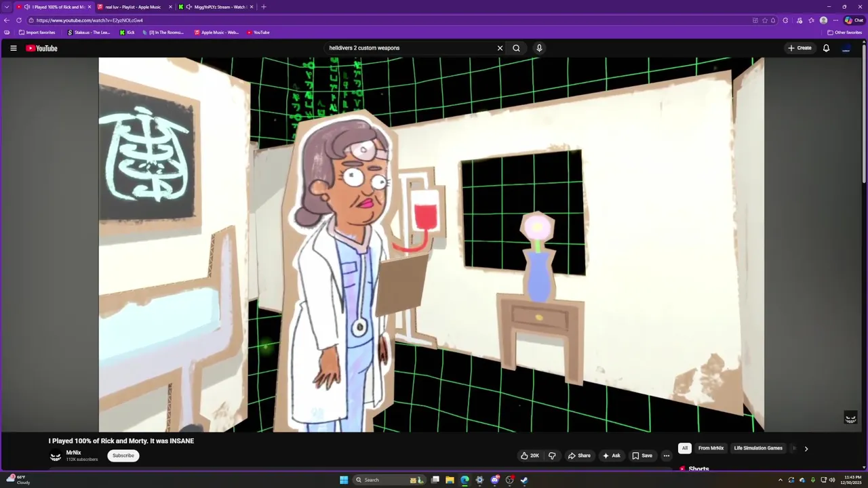Image resolution: width=868 pixels, height=488 pixels.
Task: Open the browser profile icon
Action: coord(823,20)
